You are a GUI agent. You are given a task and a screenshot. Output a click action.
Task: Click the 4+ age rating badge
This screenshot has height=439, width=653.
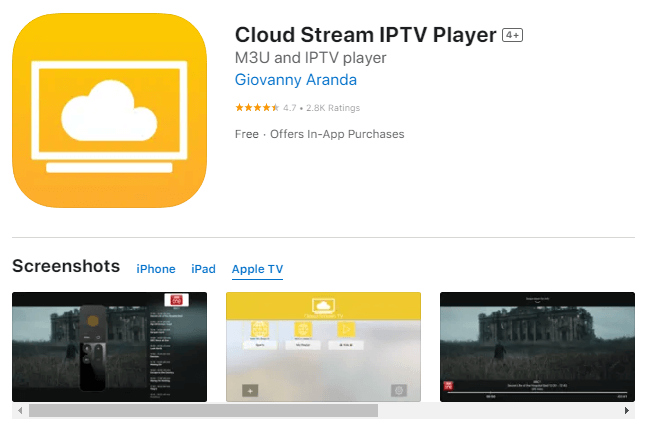click(512, 35)
